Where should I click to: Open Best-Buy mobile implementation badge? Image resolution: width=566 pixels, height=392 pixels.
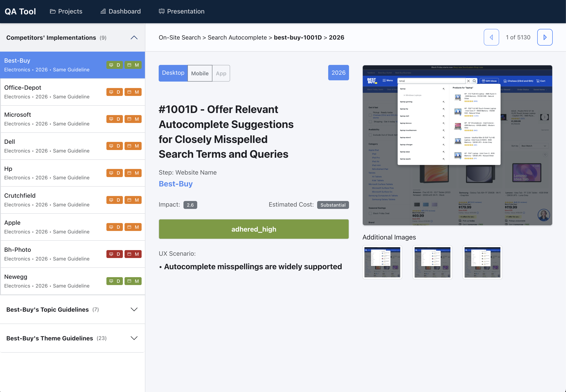click(x=133, y=65)
